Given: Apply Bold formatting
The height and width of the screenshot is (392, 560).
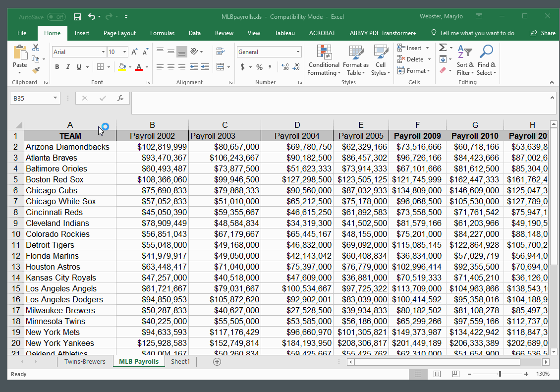Looking at the screenshot, I should point(57,67).
